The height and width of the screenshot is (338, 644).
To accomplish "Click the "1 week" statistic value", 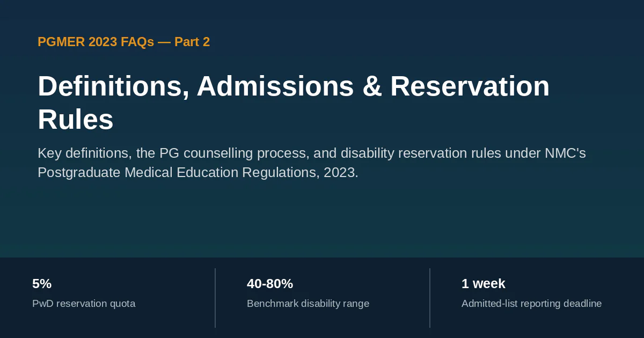I will 484,284.
